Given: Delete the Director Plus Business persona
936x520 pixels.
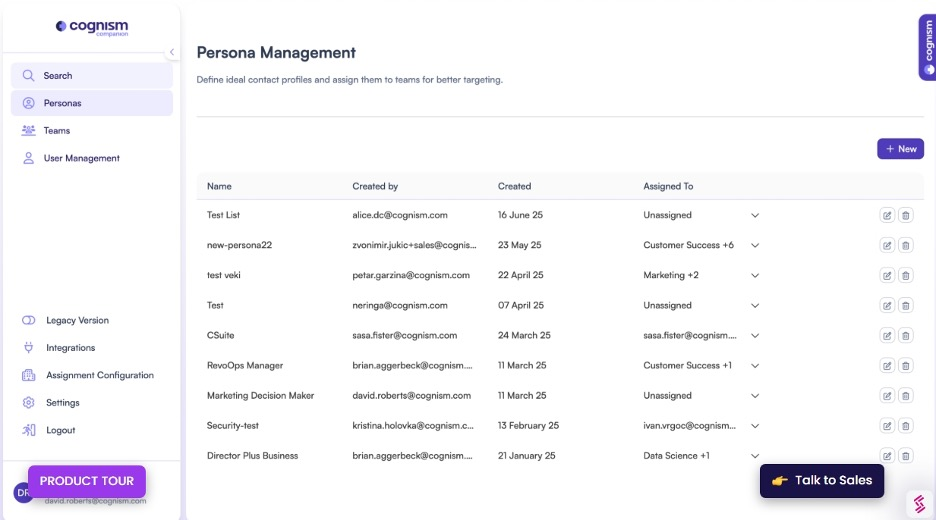Looking at the screenshot, I should click(906, 456).
